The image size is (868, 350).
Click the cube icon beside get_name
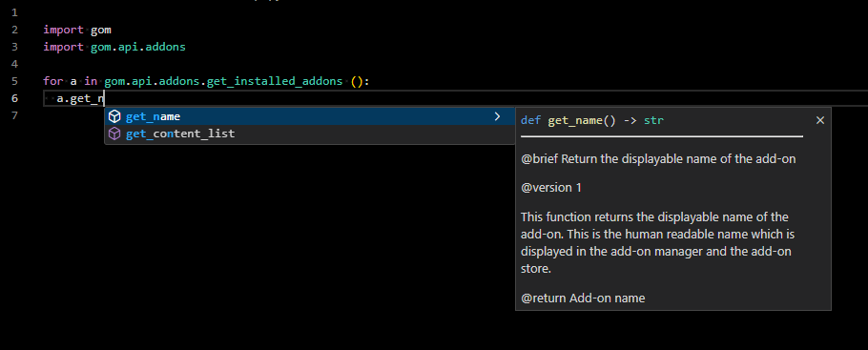click(x=114, y=117)
